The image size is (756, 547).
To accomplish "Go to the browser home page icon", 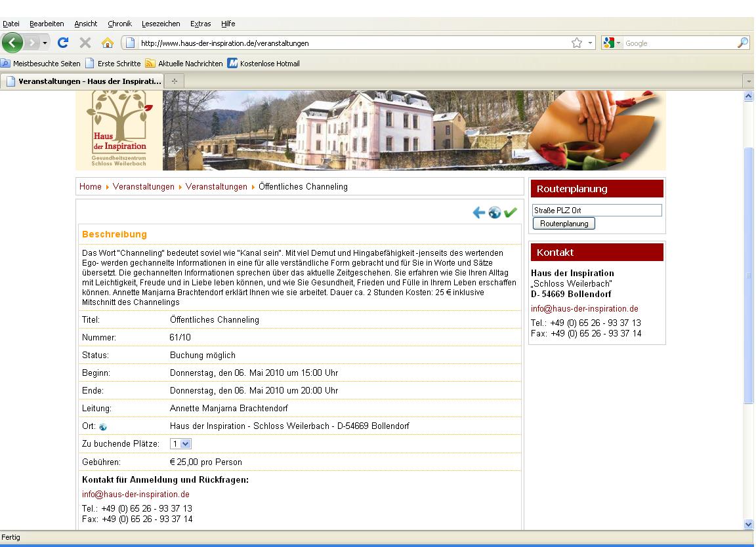I will pos(107,43).
